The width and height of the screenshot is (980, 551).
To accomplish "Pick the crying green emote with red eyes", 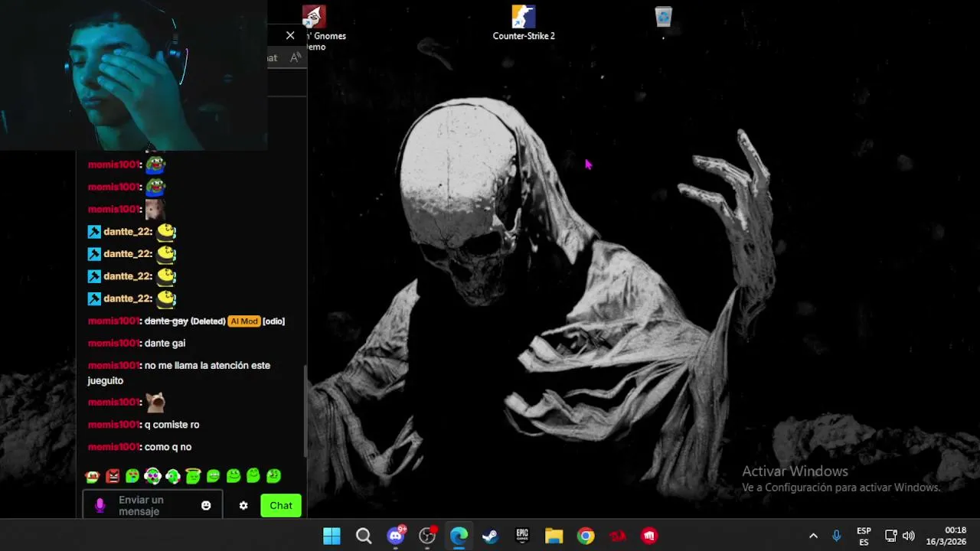I will click(x=132, y=476).
